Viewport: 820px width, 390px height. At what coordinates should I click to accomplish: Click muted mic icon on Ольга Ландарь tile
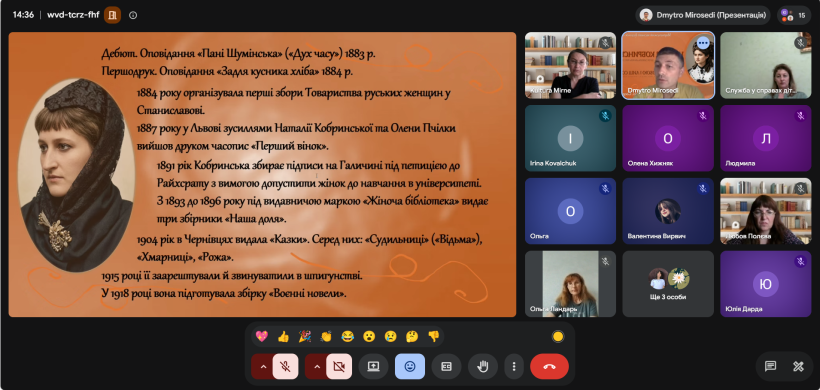pyautogui.click(x=605, y=261)
